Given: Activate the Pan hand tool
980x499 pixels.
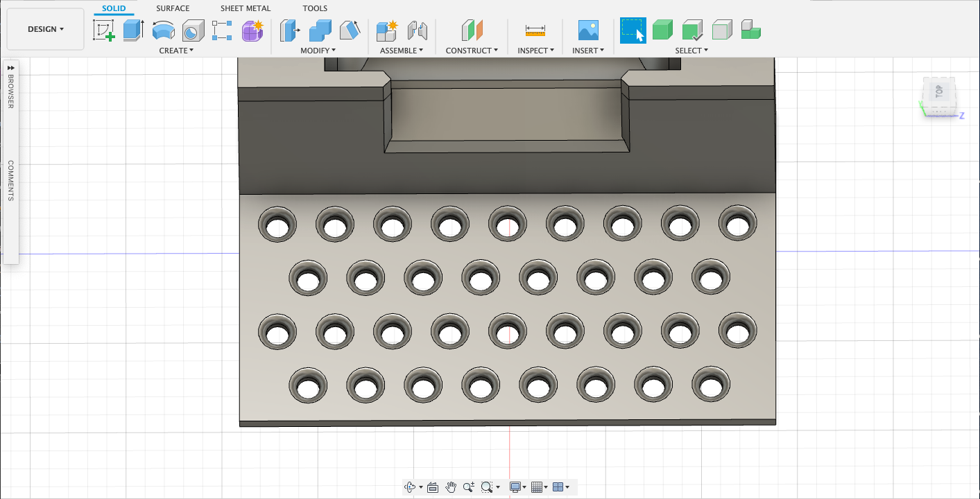Looking at the screenshot, I should [x=451, y=487].
